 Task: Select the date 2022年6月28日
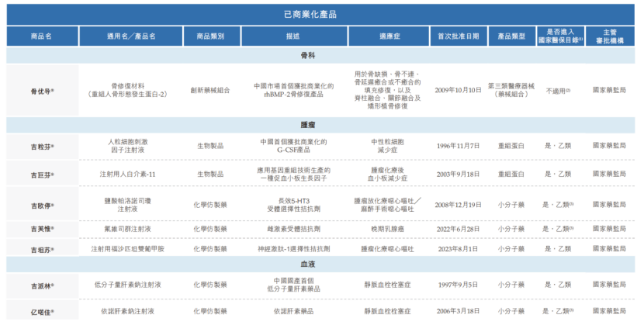[x=458, y=229]
